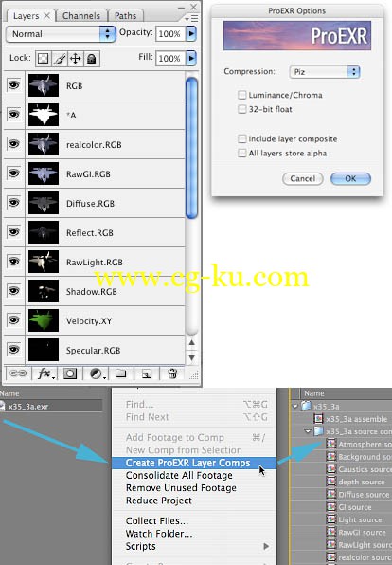The image size is (392, 565).
Task: Enable the 32-bit float checkbox
Action: pyautogui.click(x=241, y=109)
